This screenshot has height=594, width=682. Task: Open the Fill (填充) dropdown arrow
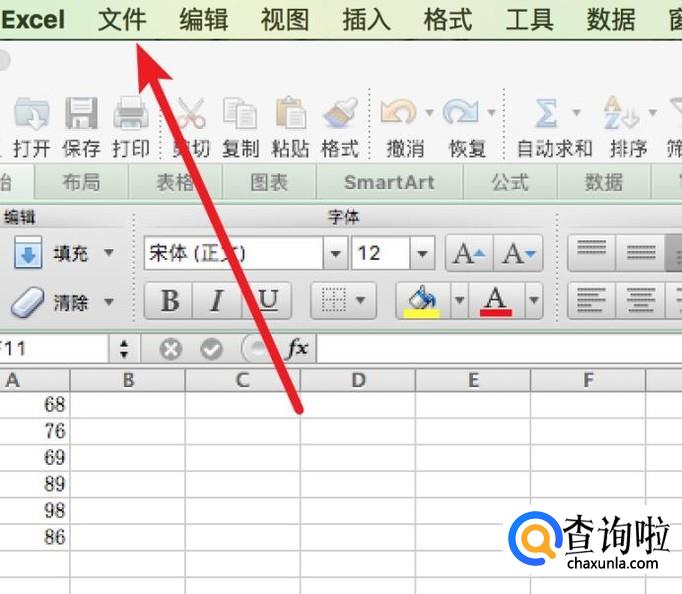click(x=109, y=253)
